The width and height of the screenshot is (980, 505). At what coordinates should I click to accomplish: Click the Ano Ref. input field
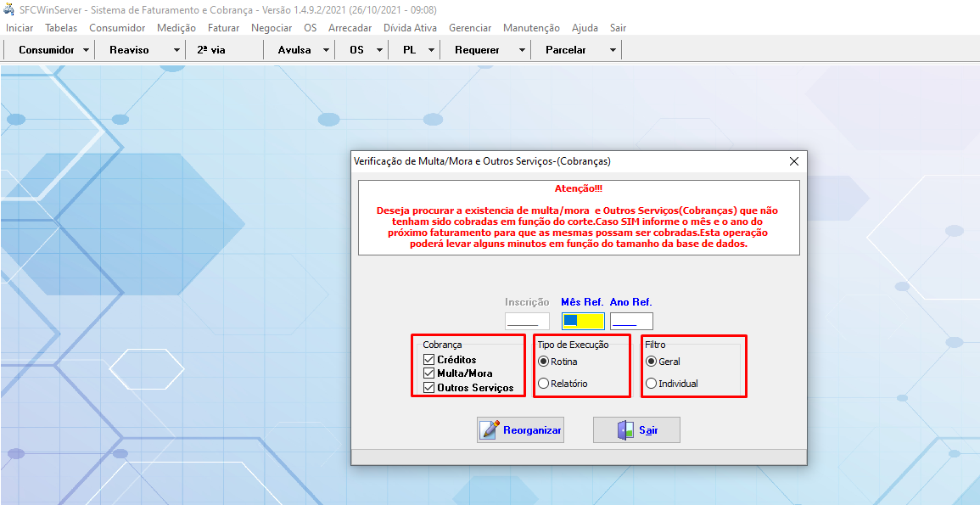click(x=631, y=321)
